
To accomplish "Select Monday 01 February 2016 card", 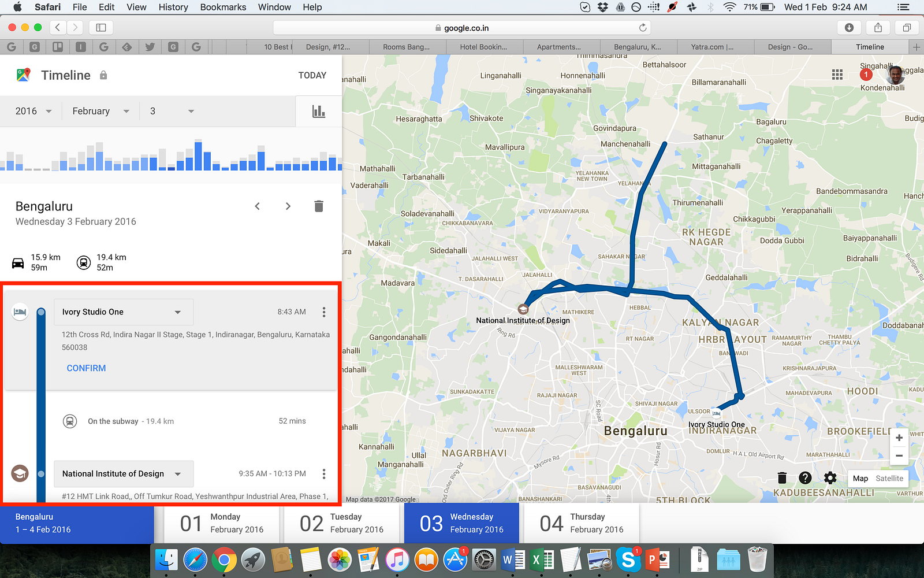I will (x=222, y=523).
